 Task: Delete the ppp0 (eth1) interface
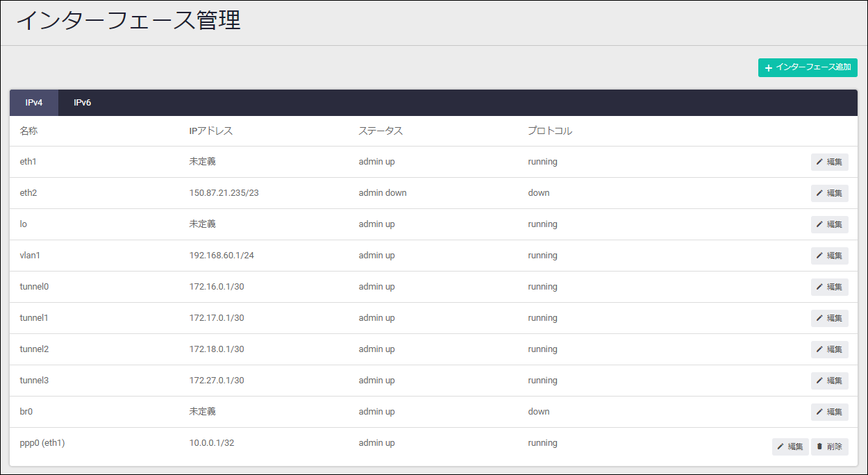pyautogui.click(x=829, y=447)
